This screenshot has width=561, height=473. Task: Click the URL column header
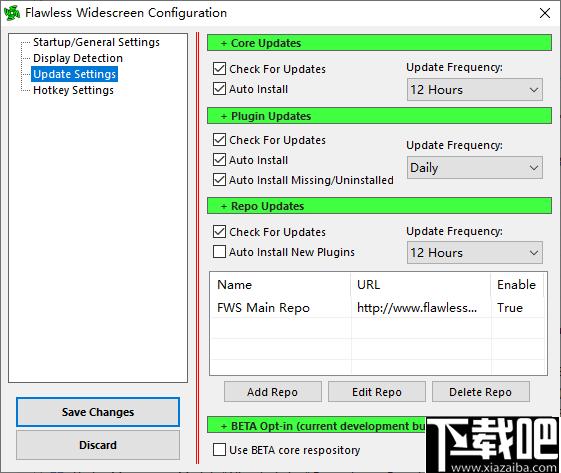point(421,284)
